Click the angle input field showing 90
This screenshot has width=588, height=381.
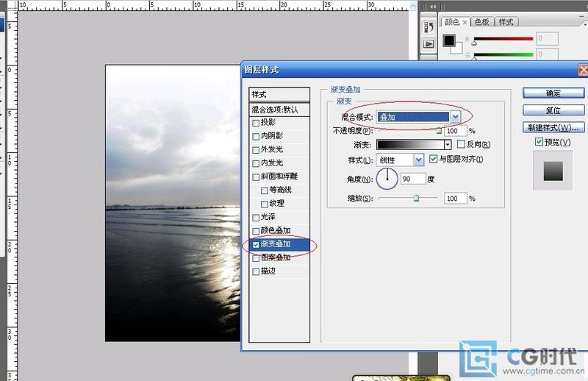[x=413, y=179]
